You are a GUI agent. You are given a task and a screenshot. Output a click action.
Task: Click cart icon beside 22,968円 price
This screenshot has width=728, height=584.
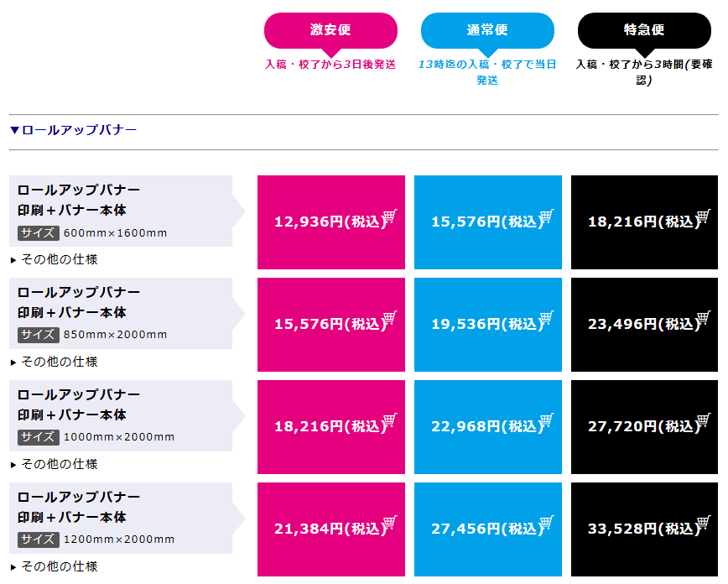click(546, 421)
